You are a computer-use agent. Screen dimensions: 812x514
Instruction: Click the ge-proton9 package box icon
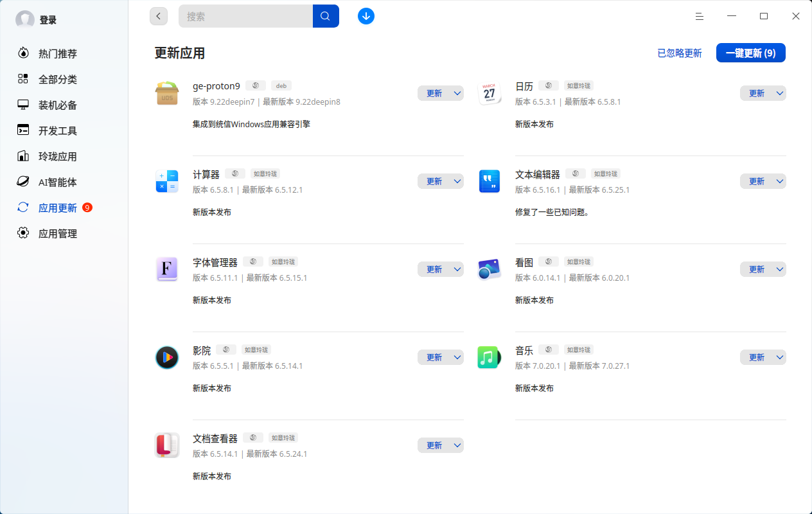167,93
